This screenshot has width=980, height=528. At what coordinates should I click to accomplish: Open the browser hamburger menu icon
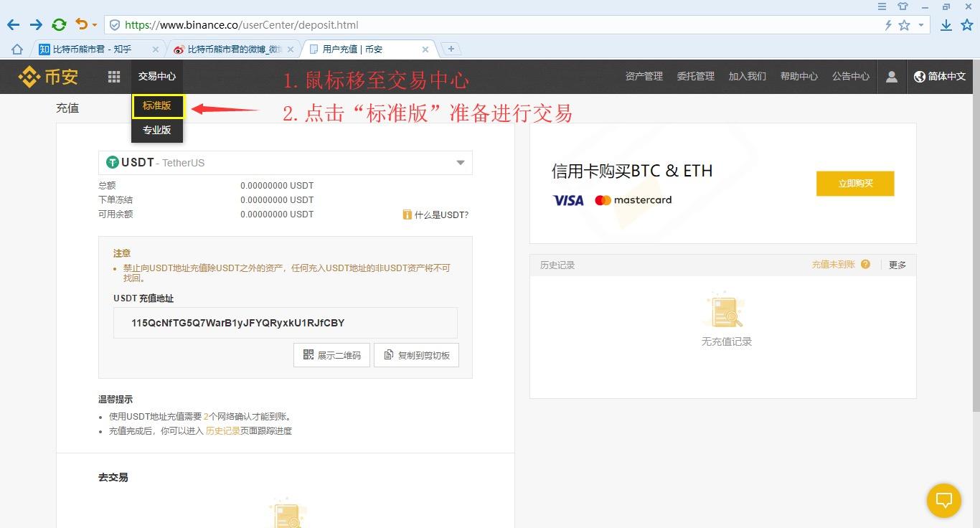pos(882,6)
